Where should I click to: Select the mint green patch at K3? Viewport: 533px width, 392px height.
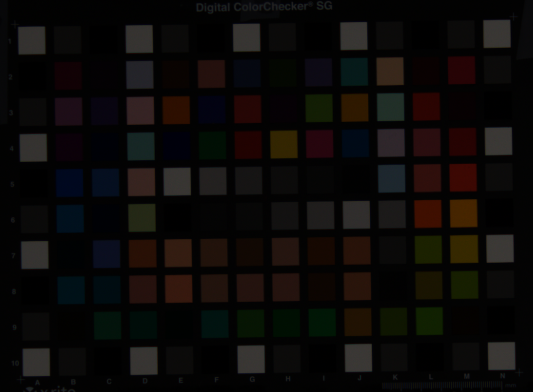click(391, 107)
